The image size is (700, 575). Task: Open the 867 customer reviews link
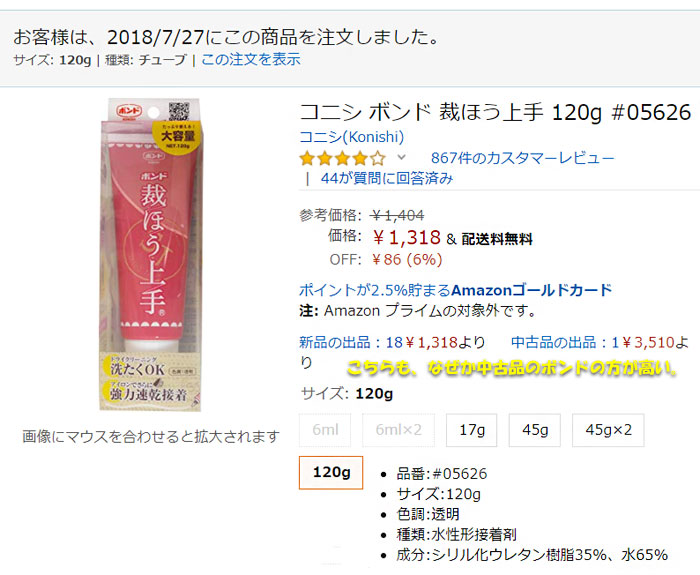tap(522, 158)
